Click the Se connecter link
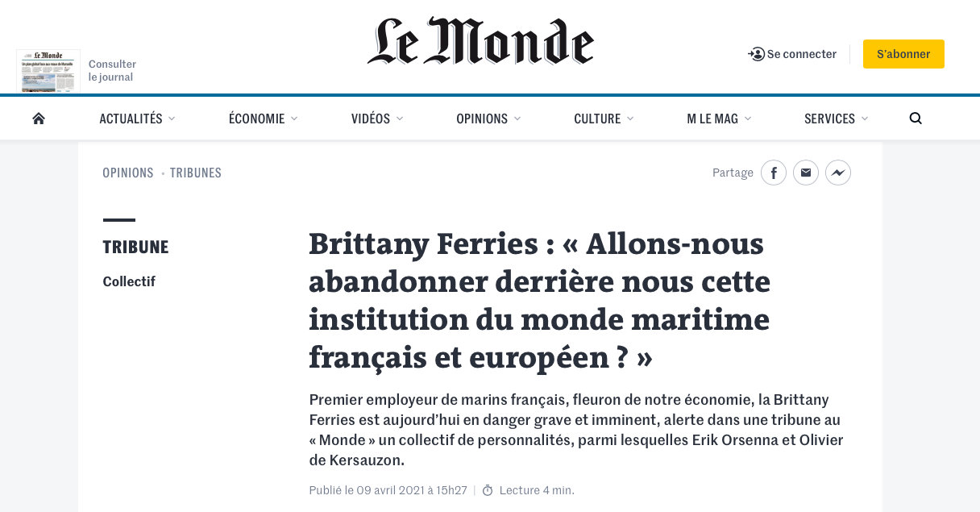The height and width of the screenshot is (512, 980). (x=801, y=54)
